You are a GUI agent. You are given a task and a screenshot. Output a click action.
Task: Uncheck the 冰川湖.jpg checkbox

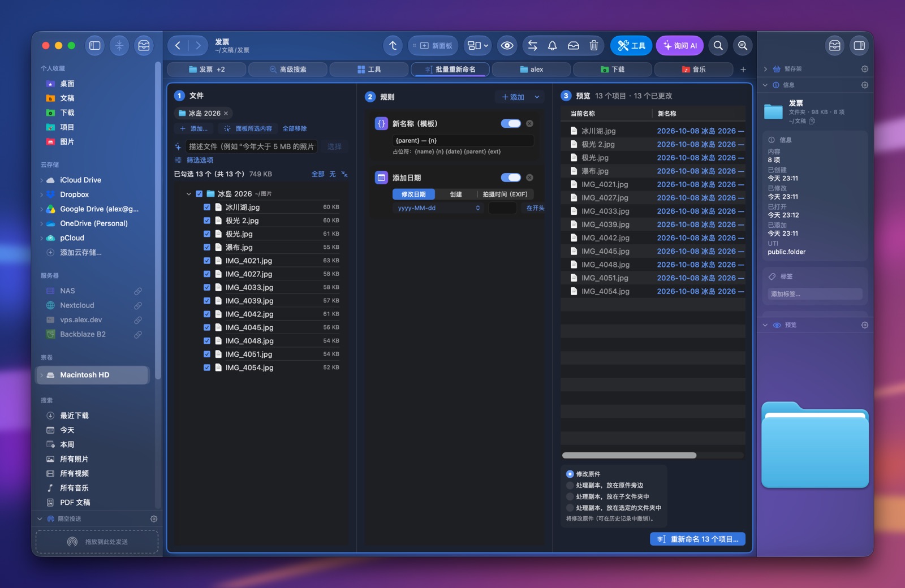[207, 207]
